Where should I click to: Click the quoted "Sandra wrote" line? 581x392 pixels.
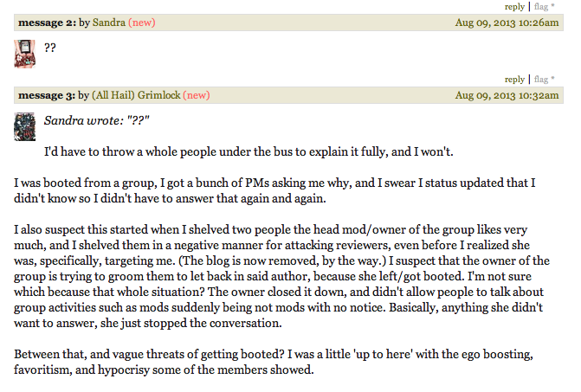coord(97,120)
